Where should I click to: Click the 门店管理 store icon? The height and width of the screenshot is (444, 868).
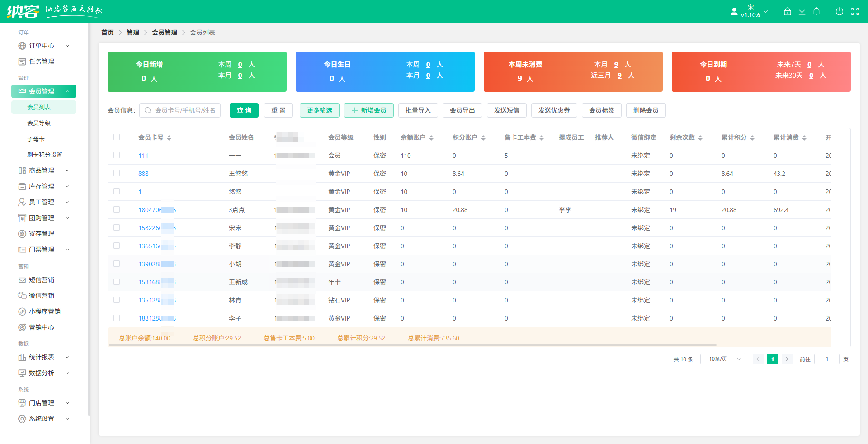pyautogui.click(x=22, y=403)
